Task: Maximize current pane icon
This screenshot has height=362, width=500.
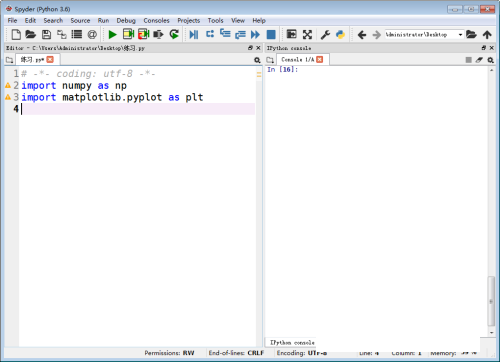Action: 291,34
